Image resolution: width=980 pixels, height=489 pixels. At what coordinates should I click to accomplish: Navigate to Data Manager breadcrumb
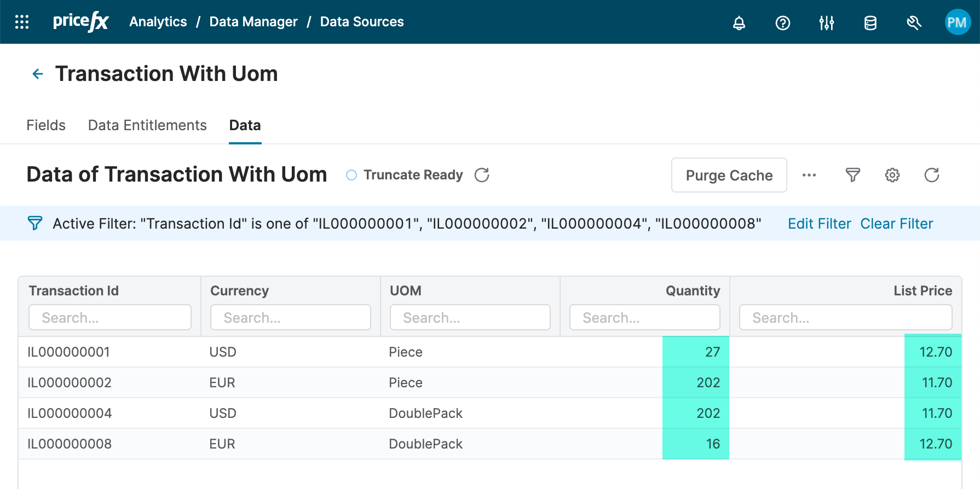[253, 22]
